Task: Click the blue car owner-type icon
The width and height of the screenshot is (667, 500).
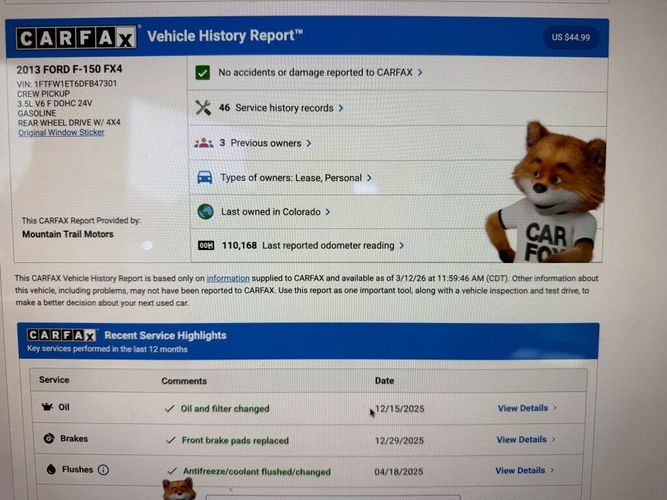Action: (205, 177)
